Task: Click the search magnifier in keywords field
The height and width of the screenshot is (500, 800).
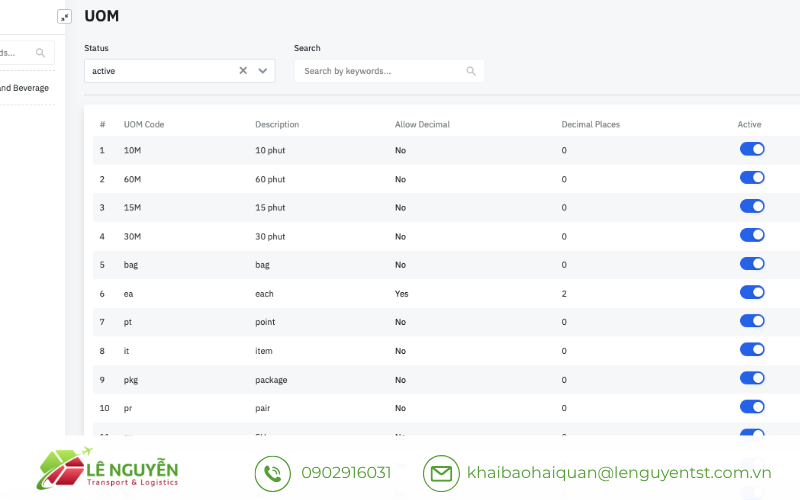Action: (x=471, y=71)
